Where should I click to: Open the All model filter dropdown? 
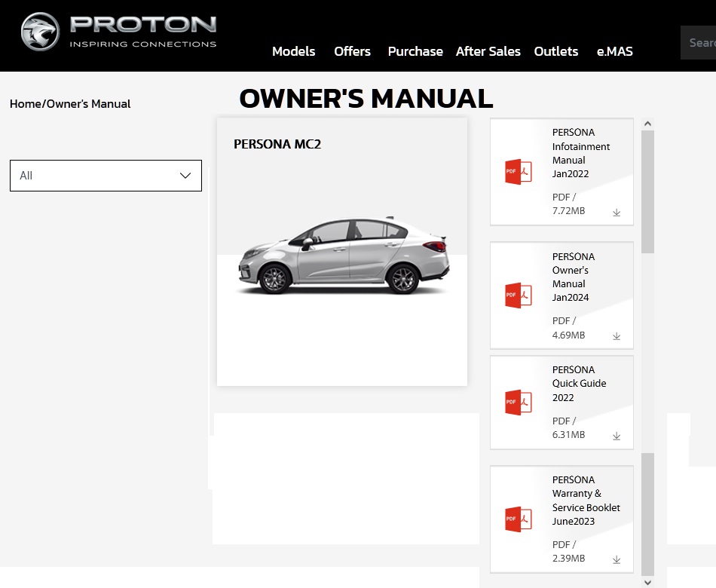coord(106,176)
